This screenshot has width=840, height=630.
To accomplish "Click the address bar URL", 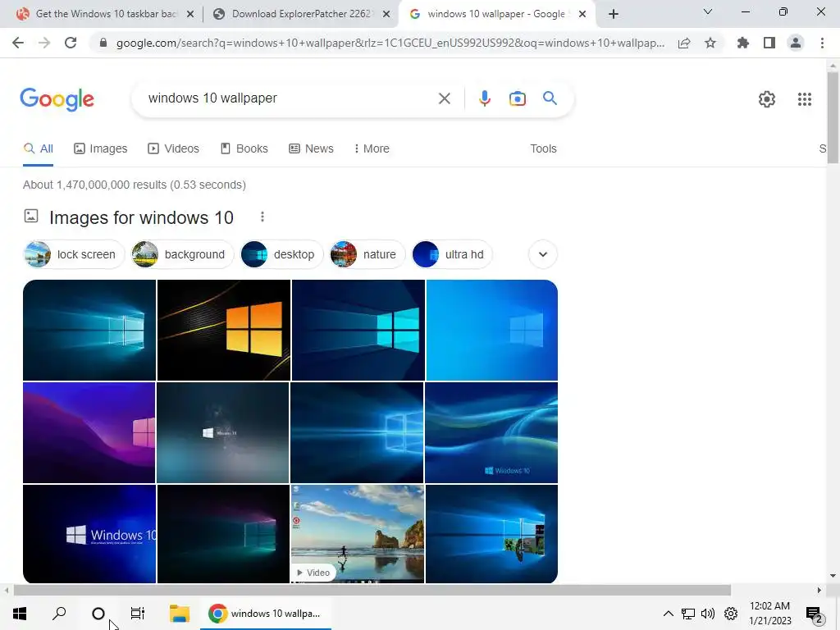I will pos(390,43).
